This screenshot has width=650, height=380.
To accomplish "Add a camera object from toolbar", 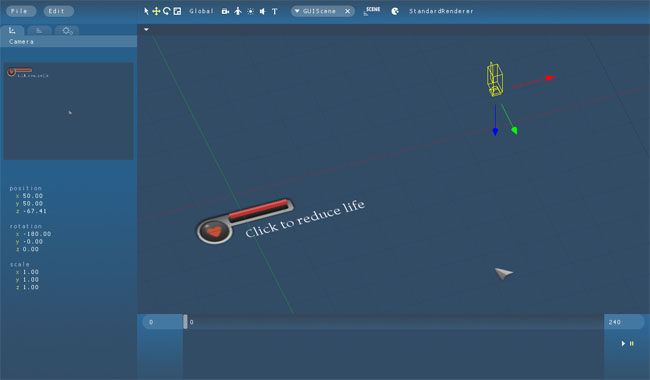I will tap(225, 11).
